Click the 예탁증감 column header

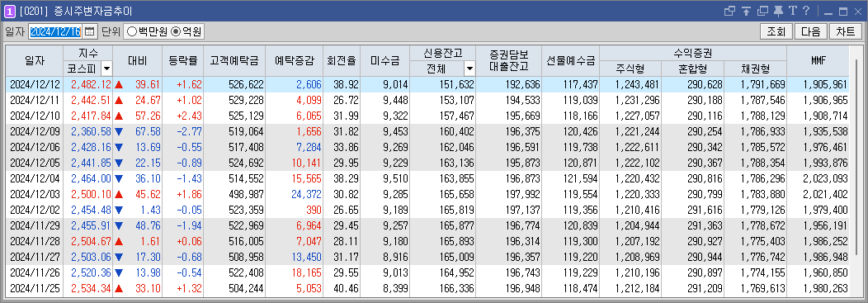click(294, 60)
